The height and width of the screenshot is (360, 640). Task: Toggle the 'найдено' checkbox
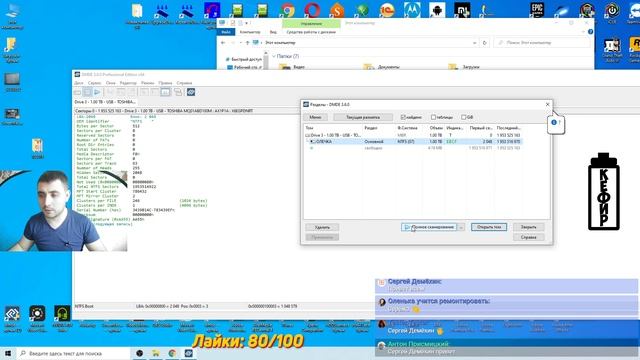pyautogui.click(x=403, y=117)
